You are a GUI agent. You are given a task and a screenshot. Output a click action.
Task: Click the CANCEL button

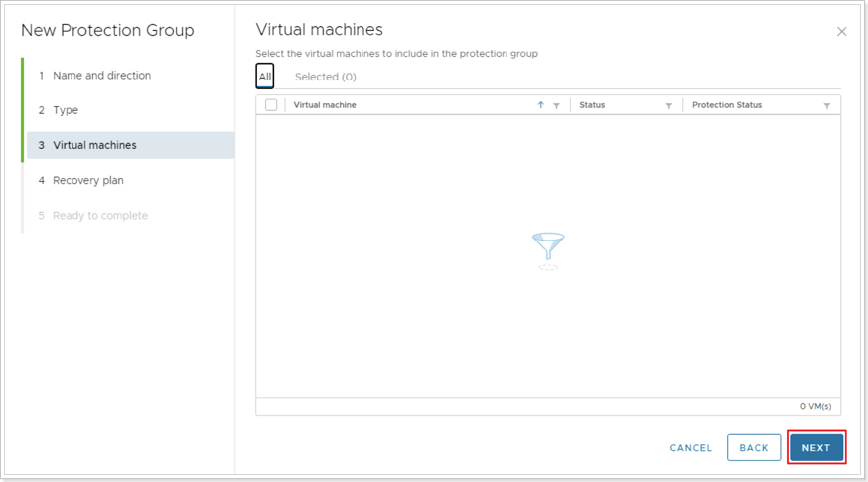point(691,447)
